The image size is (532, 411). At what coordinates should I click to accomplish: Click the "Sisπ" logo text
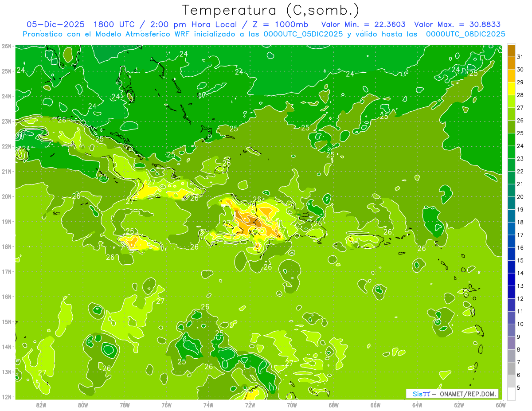(421, 394)
